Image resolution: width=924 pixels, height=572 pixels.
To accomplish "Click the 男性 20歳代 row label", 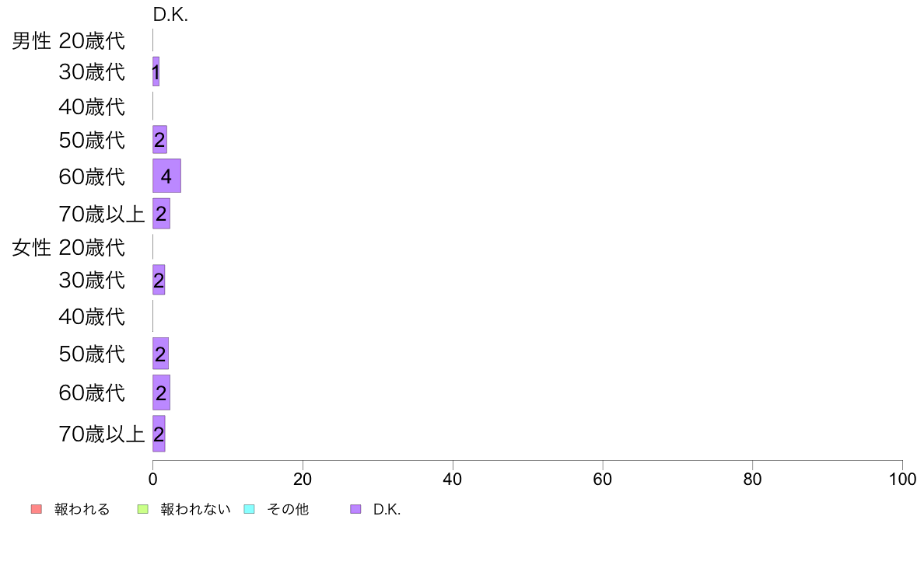I will click(68, 40).
